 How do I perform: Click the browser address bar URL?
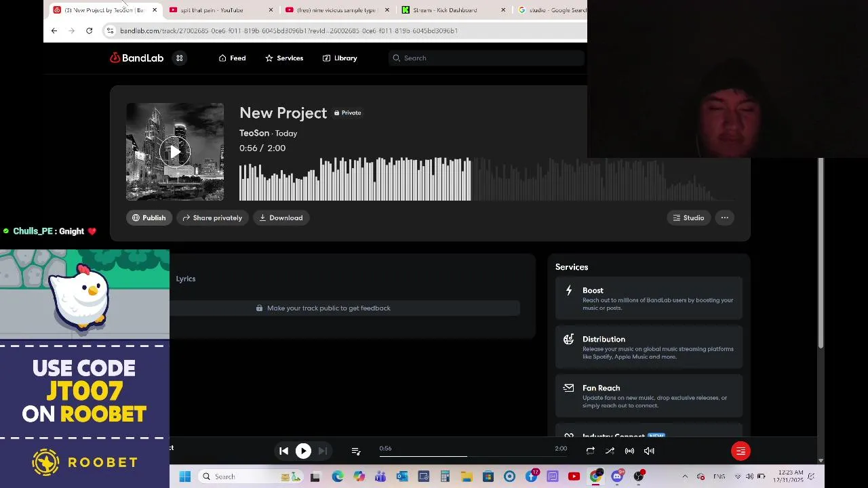[x=289, y=30]
